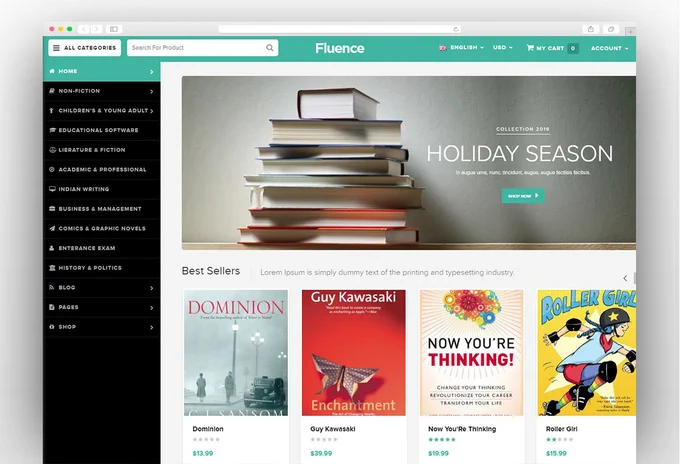This screenshot has height=464, width=680.
Task: Click the Blog RSS feed icon
Action: (52, 288)
